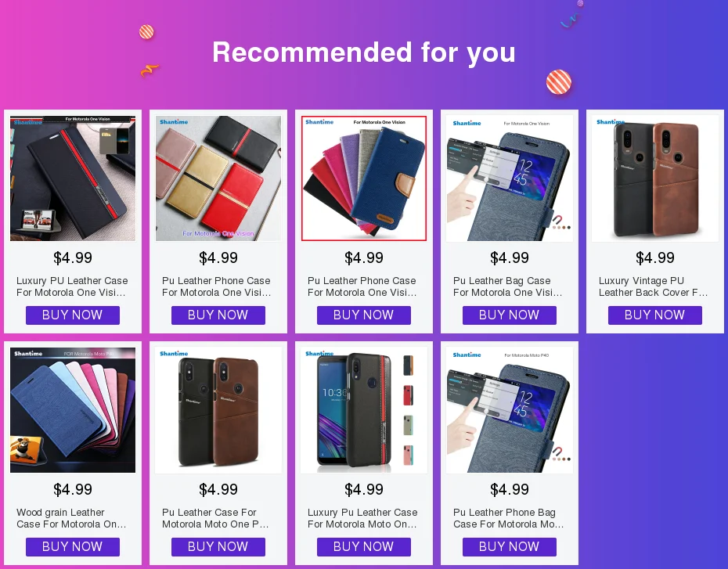This screenshot has height=569, width=728.
Task: Buy the Pu Leather Bag Case item
Action: [x=510, y=315]
